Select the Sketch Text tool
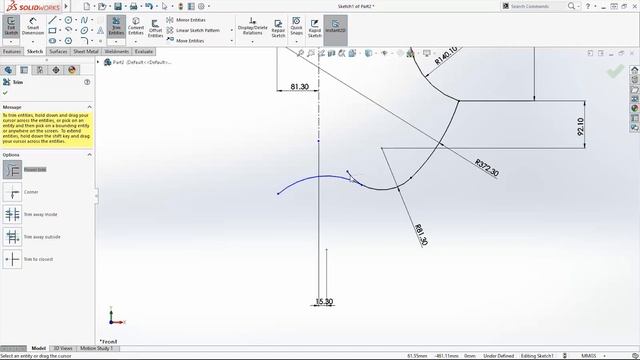640x360 pixels. coord(100,31)
